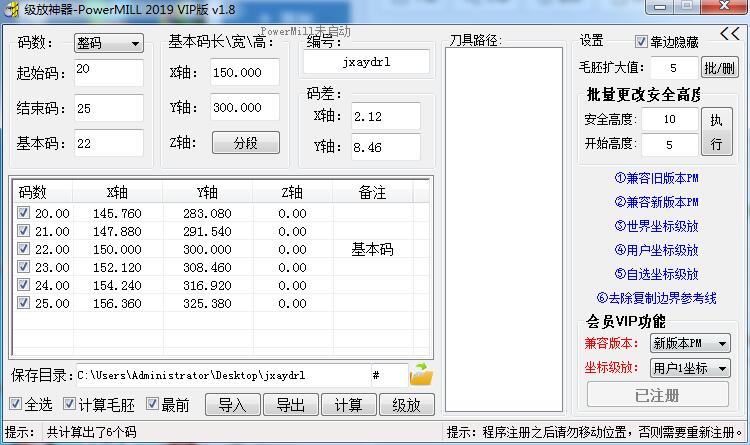Toggle checkbox for row 23.00
Screen dimensions: 750x445
(23, 267)
